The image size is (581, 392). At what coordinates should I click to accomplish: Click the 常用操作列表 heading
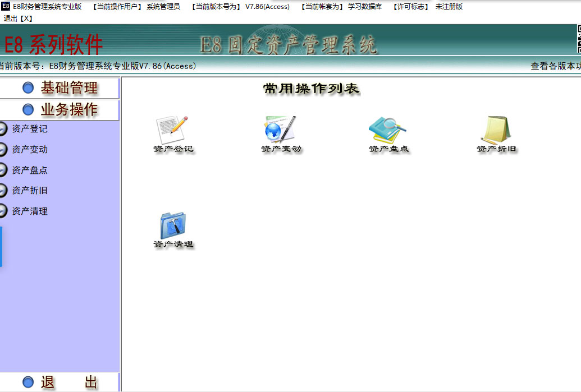point(311,89)
